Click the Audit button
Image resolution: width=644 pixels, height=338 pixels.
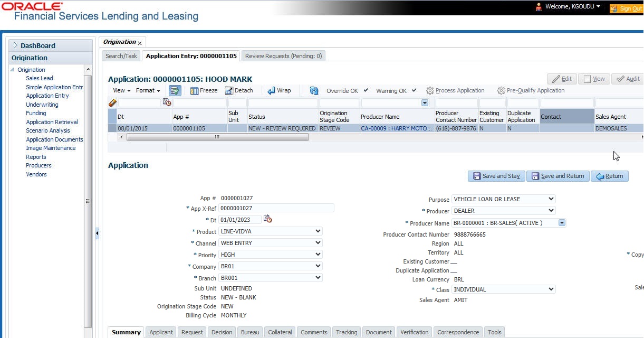click(628, 79)
